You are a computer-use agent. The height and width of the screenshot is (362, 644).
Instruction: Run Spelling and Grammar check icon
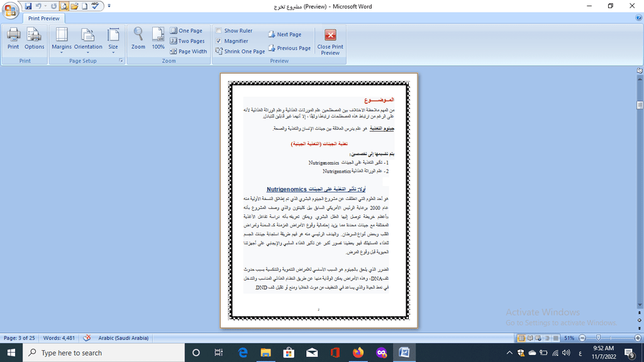tap(95, 6)
